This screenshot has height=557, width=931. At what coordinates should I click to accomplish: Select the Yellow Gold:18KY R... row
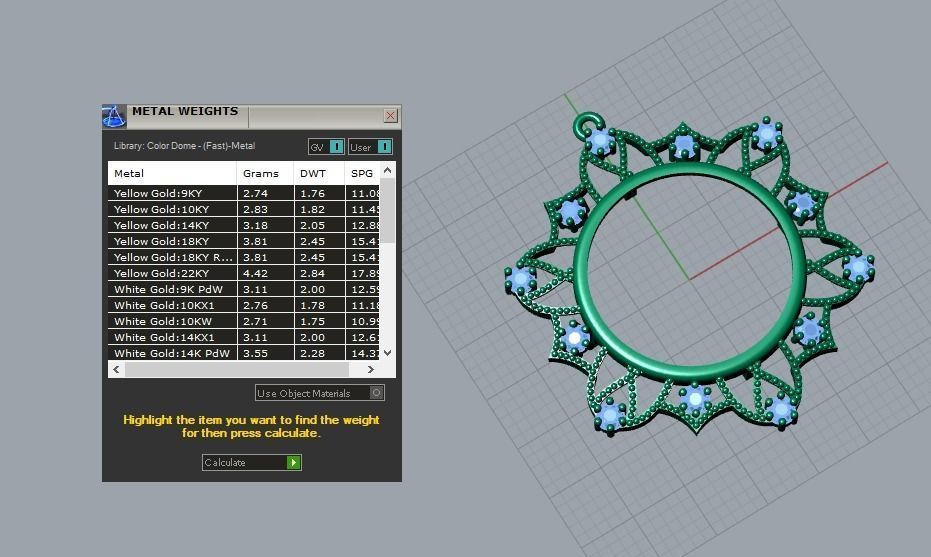pyautogui.click(x=243, y=257)
